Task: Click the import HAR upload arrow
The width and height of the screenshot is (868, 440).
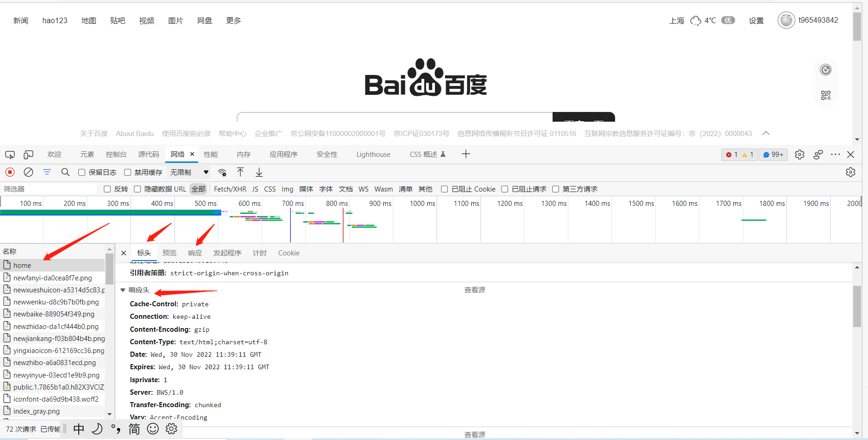Action: click(240, 172)
